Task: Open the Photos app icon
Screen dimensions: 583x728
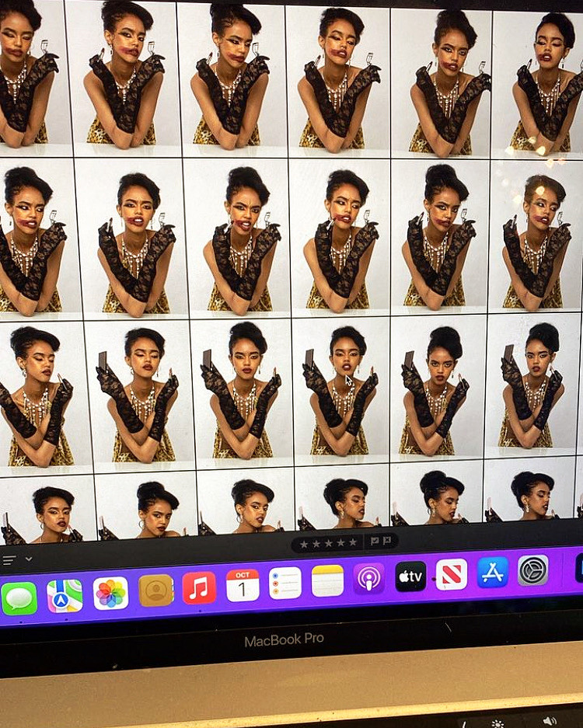Action: tap(111, 593)
